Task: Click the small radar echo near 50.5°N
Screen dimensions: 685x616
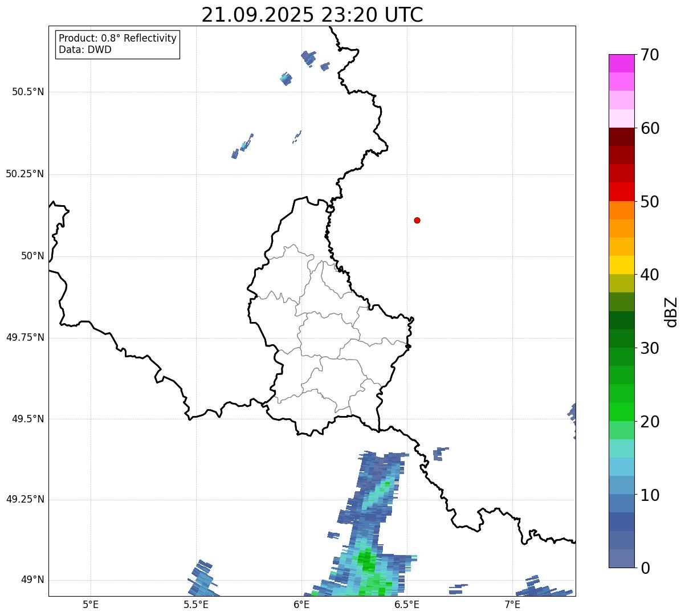Action: point(287,79)
